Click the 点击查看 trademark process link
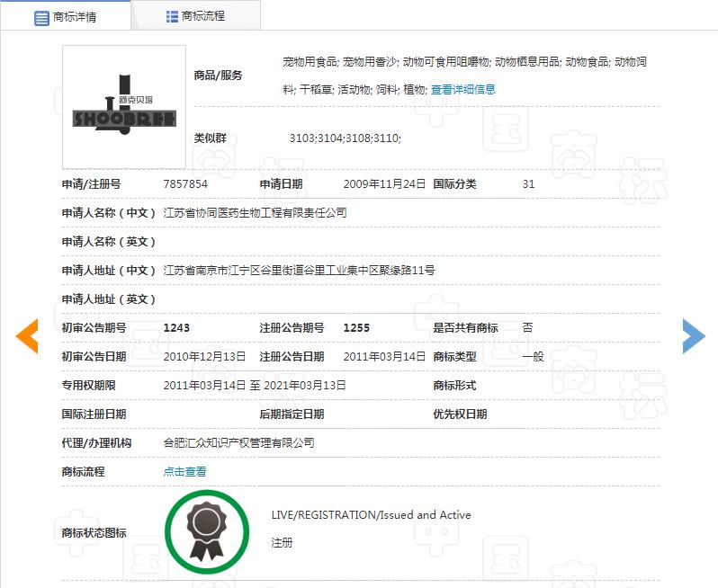The height and width of the screenshot is (588, 718). (185, 471)
